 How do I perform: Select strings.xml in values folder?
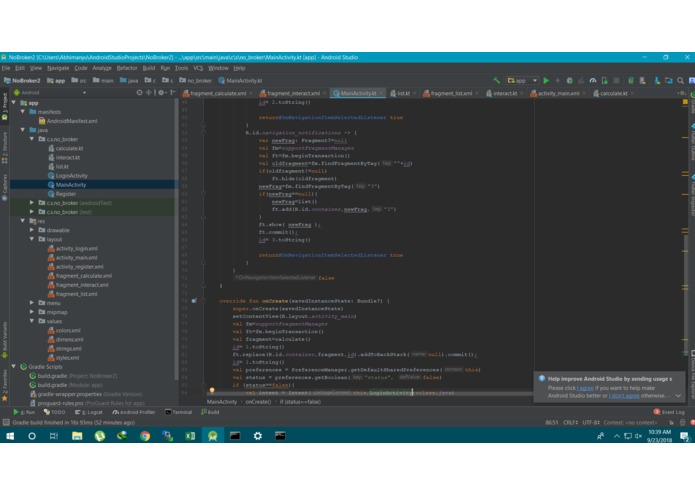click(68, 348)
